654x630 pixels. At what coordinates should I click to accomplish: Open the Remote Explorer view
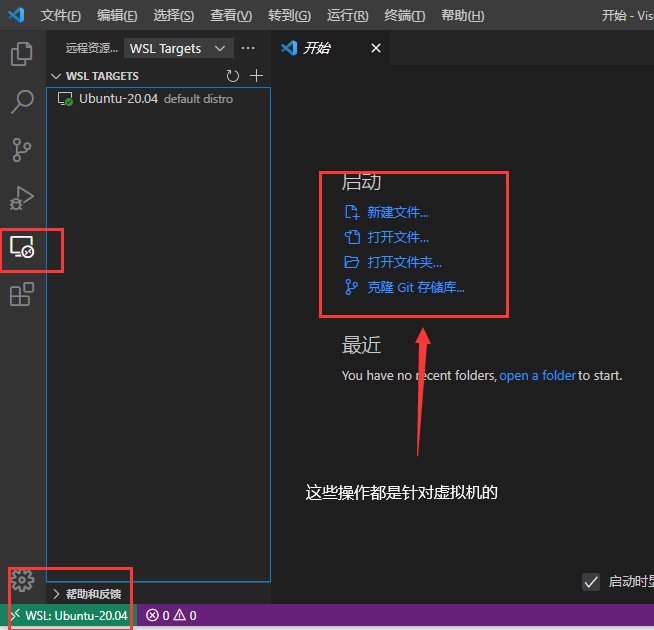pyautogui.click(x=22, y=247)
